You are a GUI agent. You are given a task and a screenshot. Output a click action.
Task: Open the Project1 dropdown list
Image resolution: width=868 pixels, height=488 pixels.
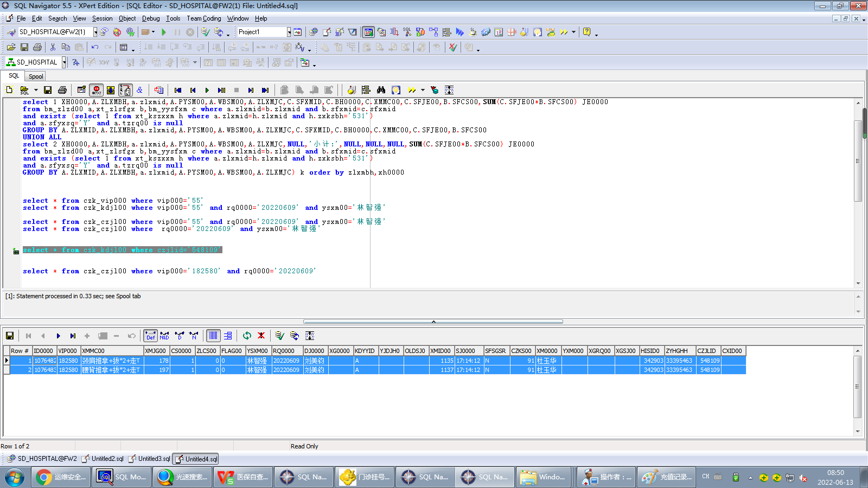289,32
